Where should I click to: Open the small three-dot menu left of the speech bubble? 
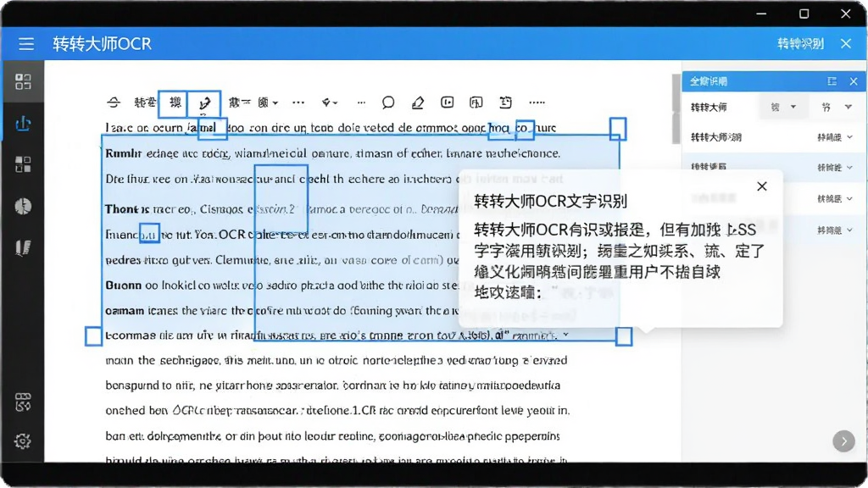pos(361,103)
